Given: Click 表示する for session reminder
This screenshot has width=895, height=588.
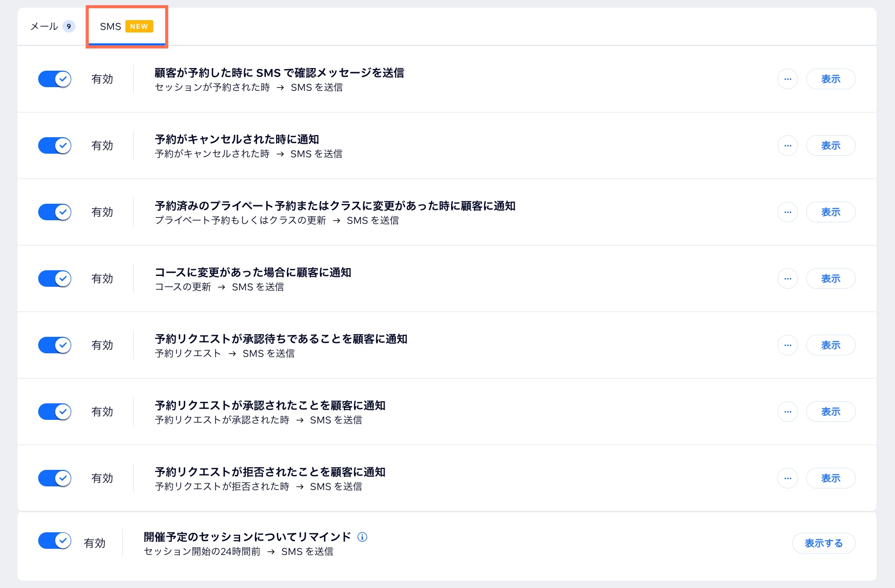Looking at the screenshot, I should click(824, 543).
